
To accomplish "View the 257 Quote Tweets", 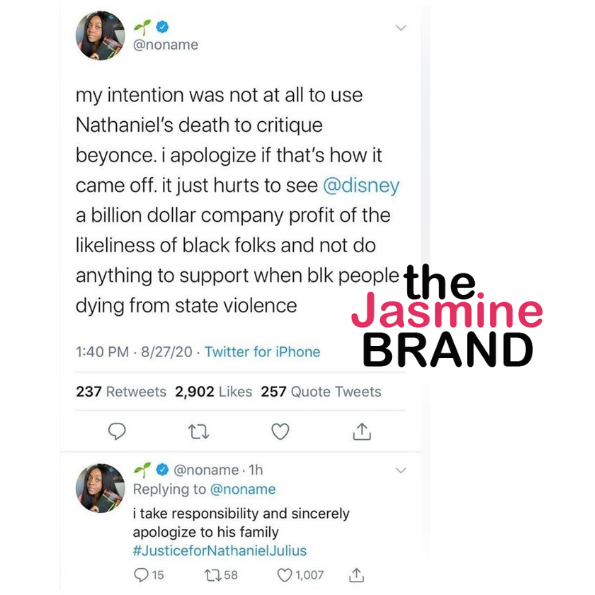I will [x=321, y=392].
